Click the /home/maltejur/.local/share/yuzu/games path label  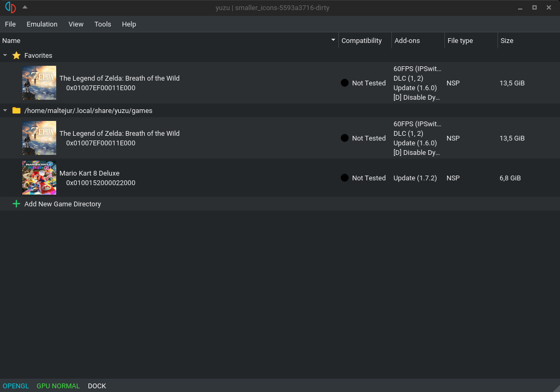coord(88,111)
